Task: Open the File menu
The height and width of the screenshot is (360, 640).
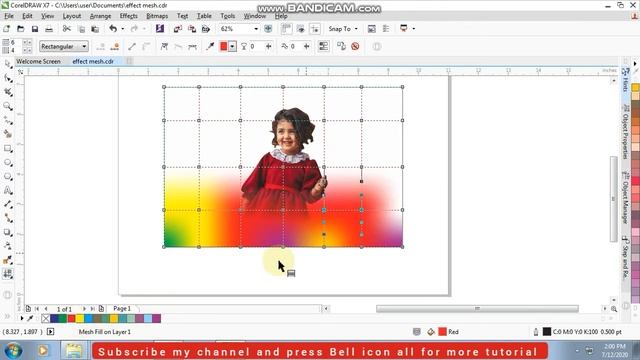Action: (9, 16)
